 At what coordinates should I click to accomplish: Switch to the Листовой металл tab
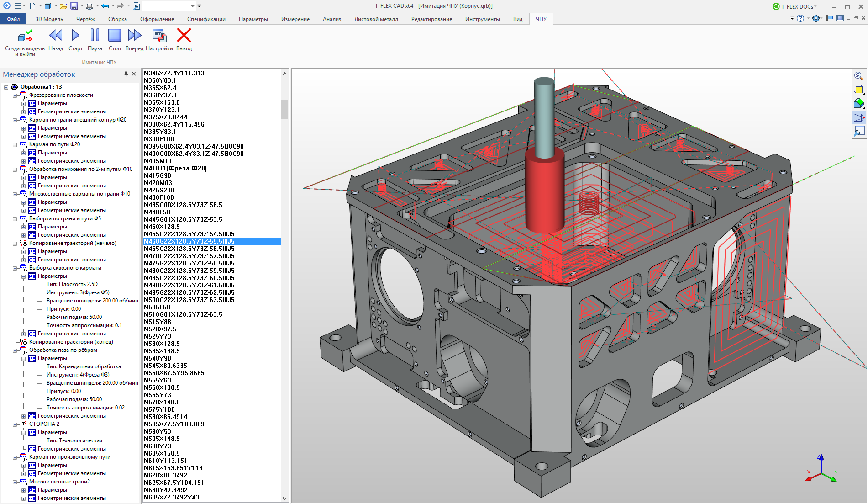(376, 19)
